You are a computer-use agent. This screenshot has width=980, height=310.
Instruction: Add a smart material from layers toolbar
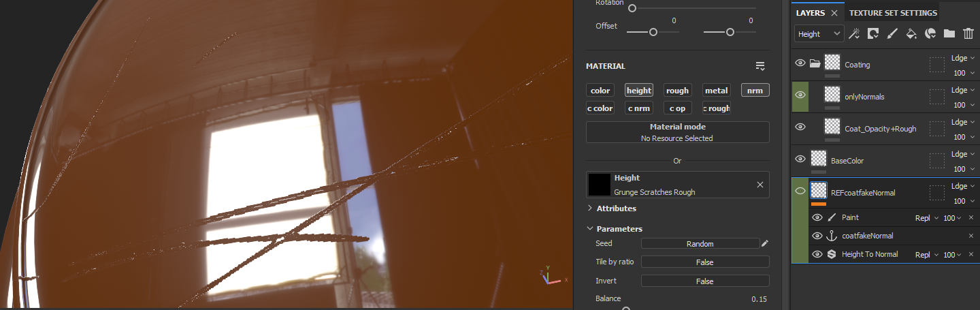(x=930, y=33)
